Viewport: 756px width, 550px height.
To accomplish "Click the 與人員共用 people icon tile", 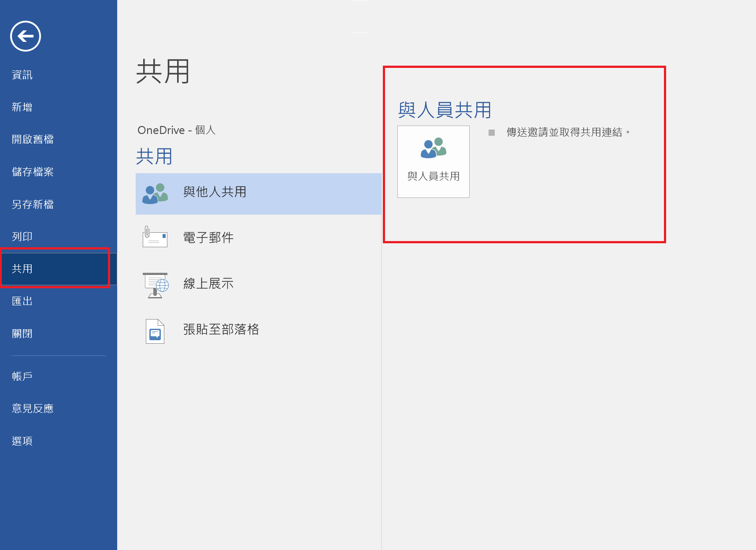I will [433, 162].
